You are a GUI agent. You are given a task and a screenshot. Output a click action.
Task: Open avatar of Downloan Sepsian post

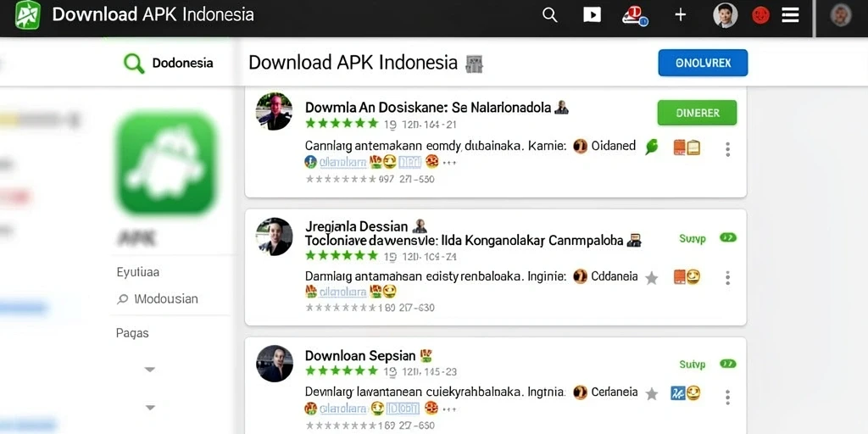click(x=275, y=364)
